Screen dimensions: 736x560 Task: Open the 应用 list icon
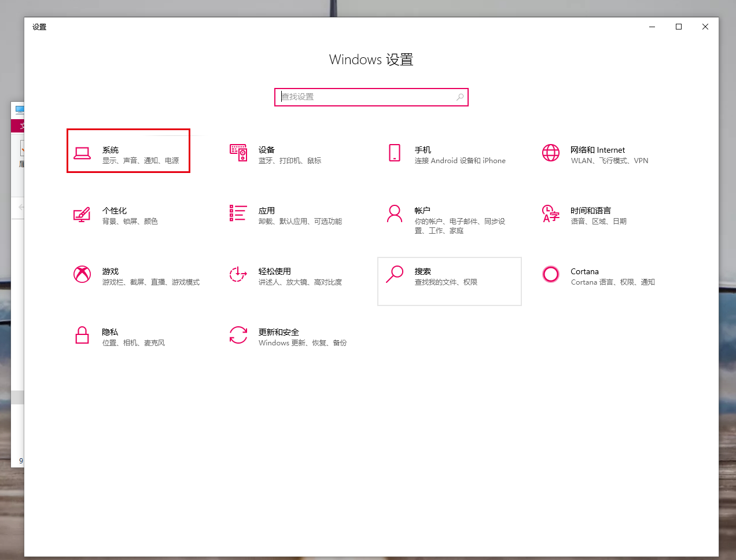238,213
